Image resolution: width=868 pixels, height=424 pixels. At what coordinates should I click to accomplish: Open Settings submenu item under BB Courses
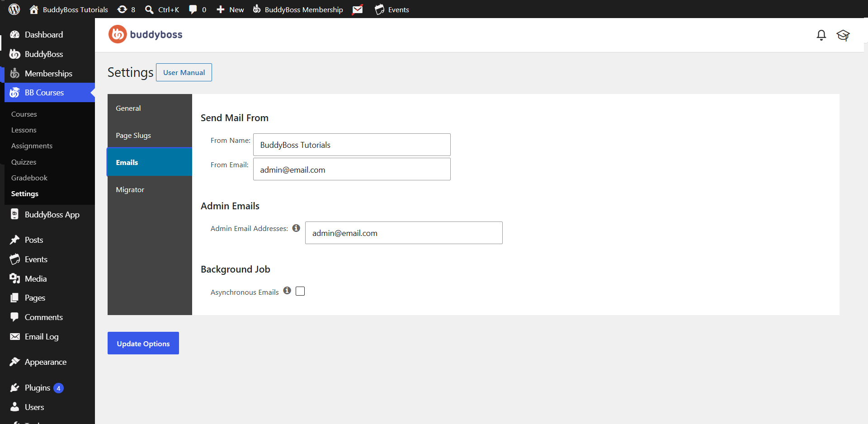click(x=25, y=194)
